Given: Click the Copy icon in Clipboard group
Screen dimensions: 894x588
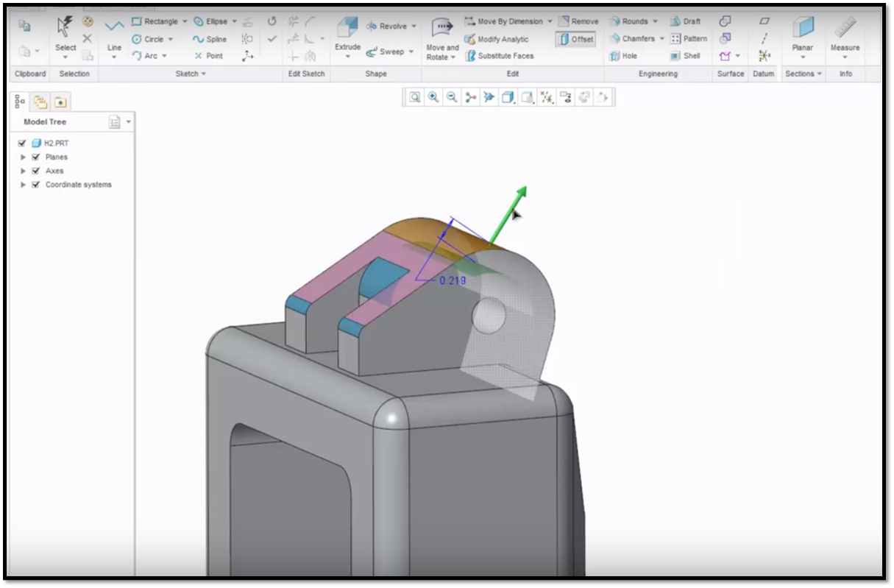Looking at the screenshot, I should 24,26.
